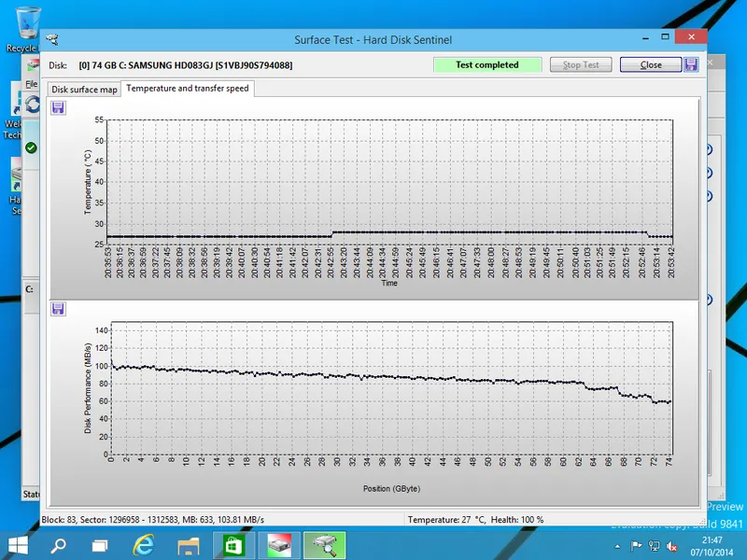
Task: Show hidden tray icons arrow
Action: pyautogui.click(x=619, y=546)
